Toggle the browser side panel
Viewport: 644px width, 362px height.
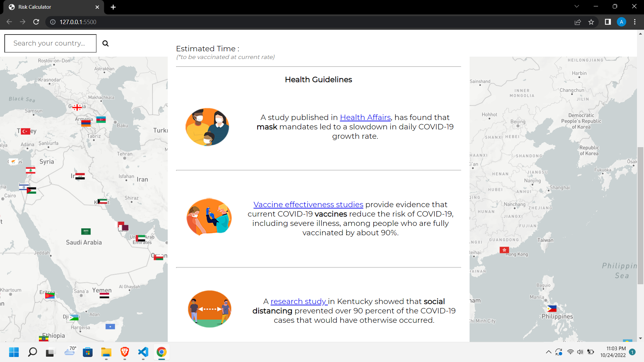coord(608,22)
